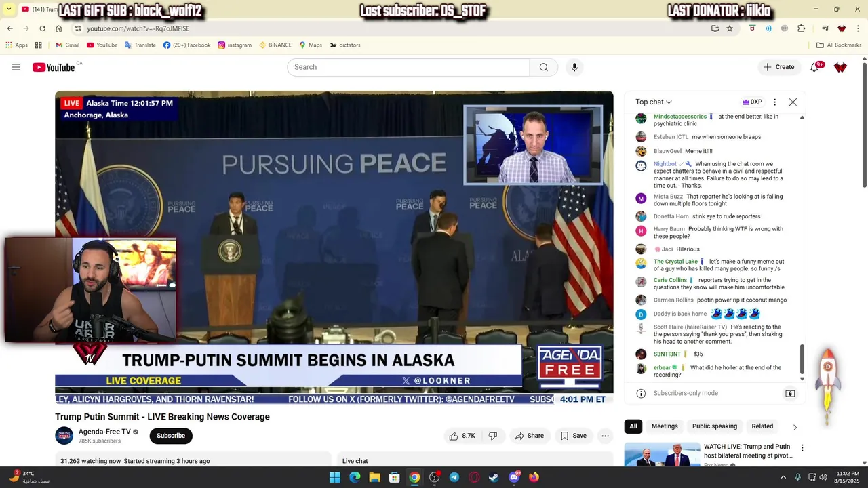
Task: Open OBS Studio from the taskbar
Action: [435, 477]
